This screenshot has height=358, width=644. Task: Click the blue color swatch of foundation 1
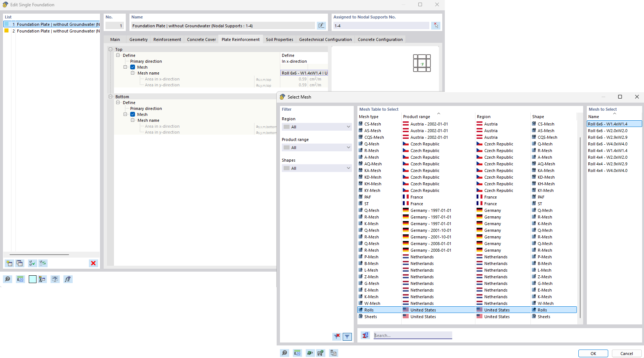6,24
